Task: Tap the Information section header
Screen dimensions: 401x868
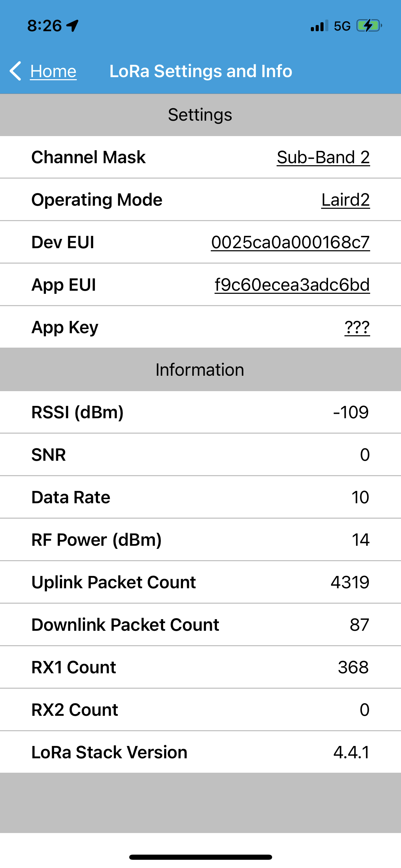Action: tap(200, 370)
